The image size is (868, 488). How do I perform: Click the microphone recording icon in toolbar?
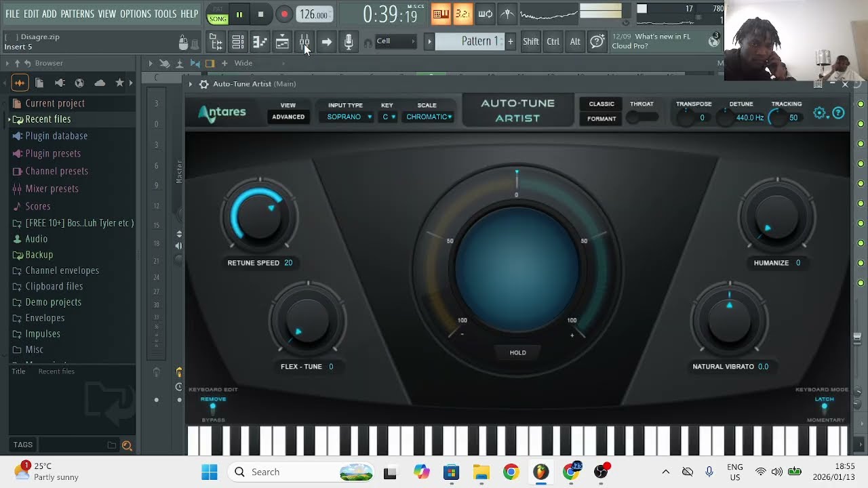pos(349,42)
